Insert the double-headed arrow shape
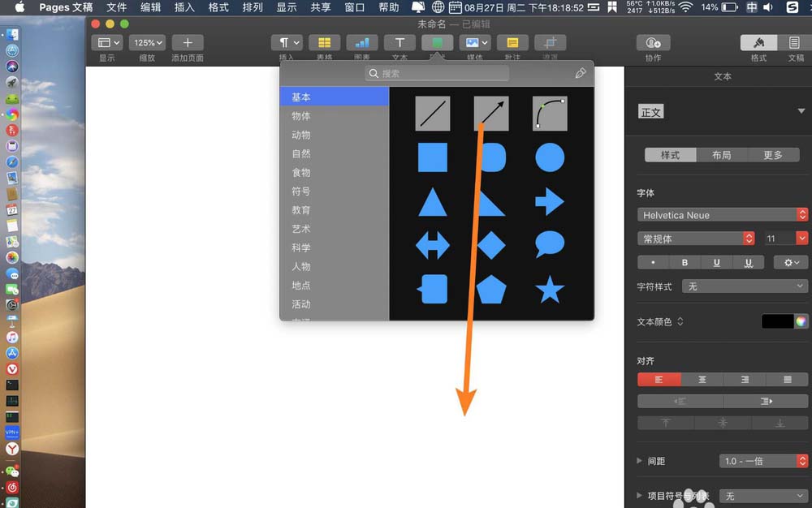The image size is (812, 508). 433,245
